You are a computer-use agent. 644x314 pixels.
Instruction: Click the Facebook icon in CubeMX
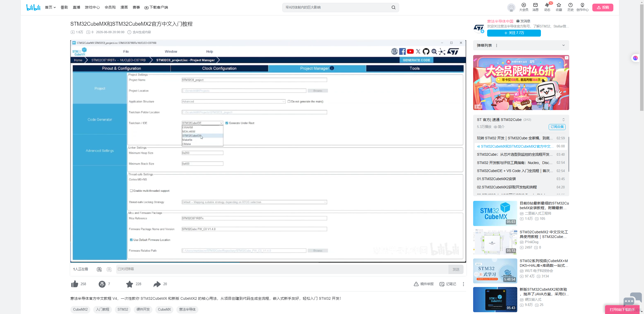click(402, 51)
